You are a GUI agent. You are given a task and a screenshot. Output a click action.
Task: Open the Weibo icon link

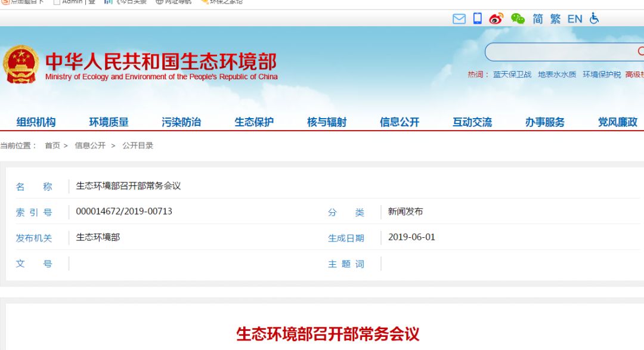(496, 19)
